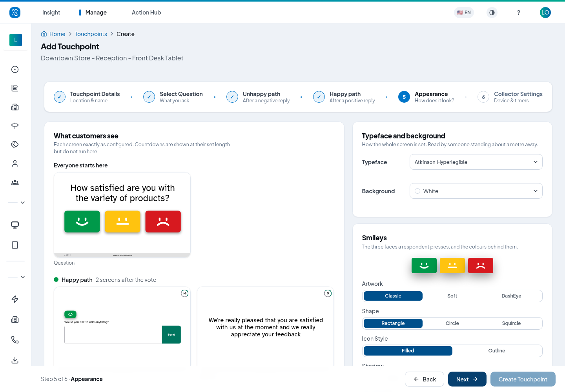Go to Unhappy path step
Screen dimensions: 565x392
pyautogui.click(x=258, y=97)
